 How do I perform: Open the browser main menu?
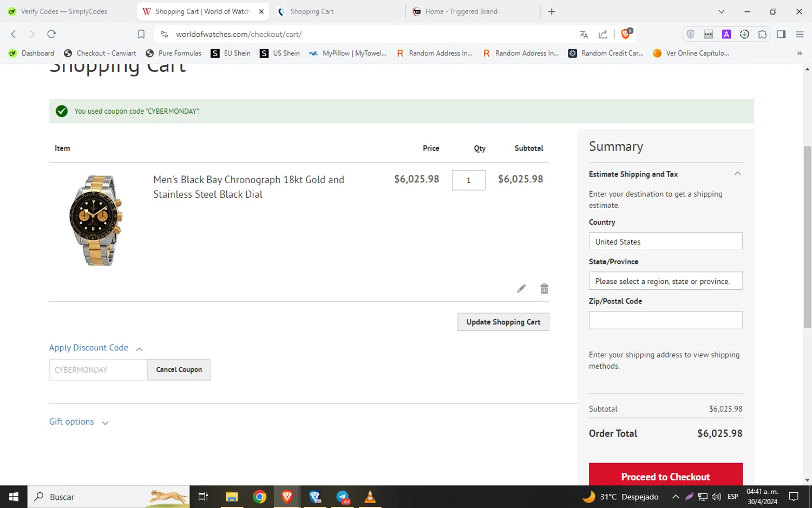pos(800,34)
